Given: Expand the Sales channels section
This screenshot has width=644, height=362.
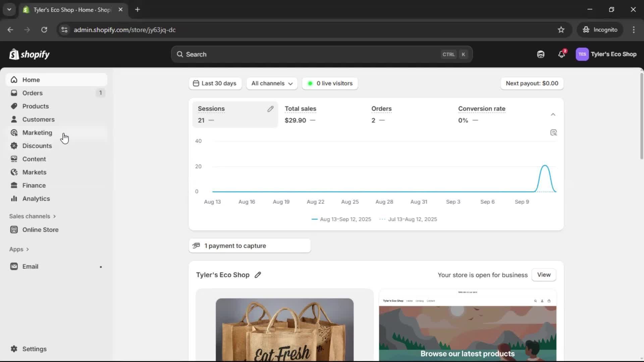Looking at the screenshot, I should pos(33,216).
